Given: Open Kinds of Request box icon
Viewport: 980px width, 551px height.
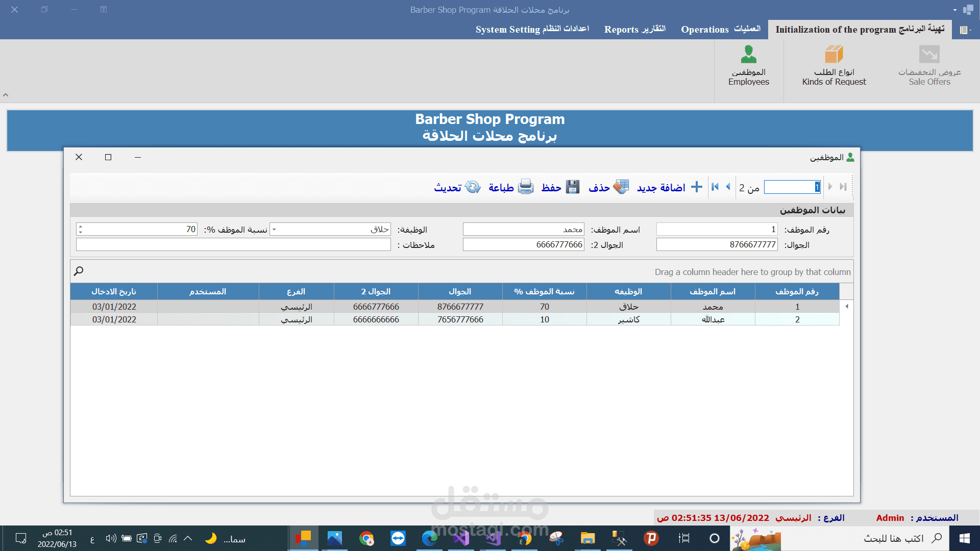Looking at the screenshot, I should (x=834, y=55).
